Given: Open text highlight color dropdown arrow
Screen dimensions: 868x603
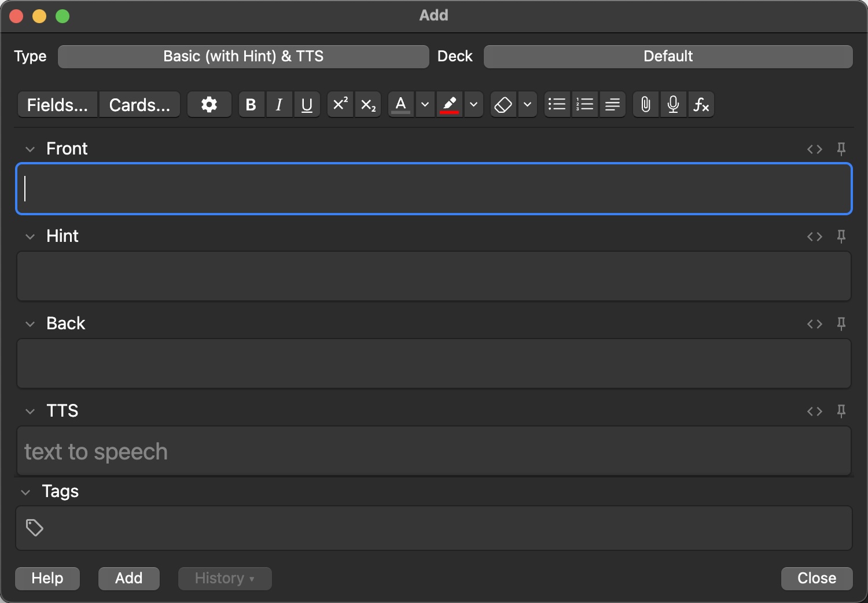Looking at the screenshot, I should click(474, 105).
